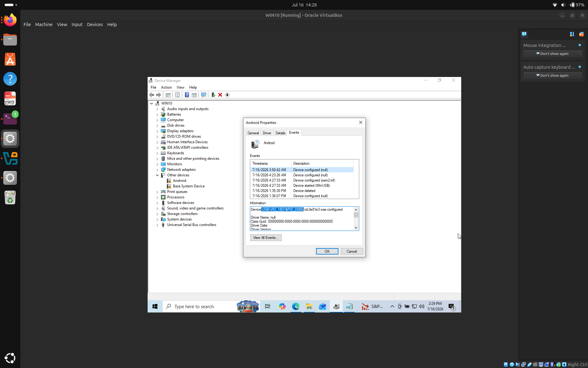Viewport: 588px width, 368px height.
Task: Open File Explorer from the Windows taskbar
Action: [309, 306]
